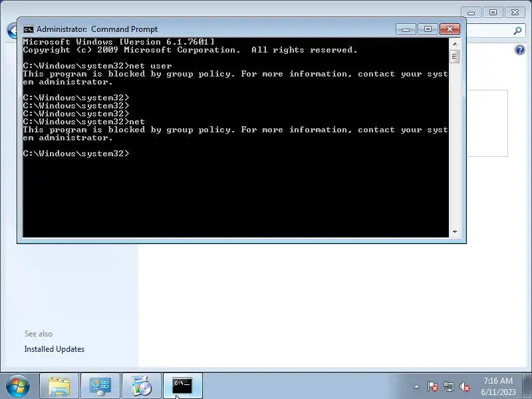This screenshot has height=399, width=532.
Task: Click the Copyright 2009 Microsoft Corporation line
Action: [190, 50]
